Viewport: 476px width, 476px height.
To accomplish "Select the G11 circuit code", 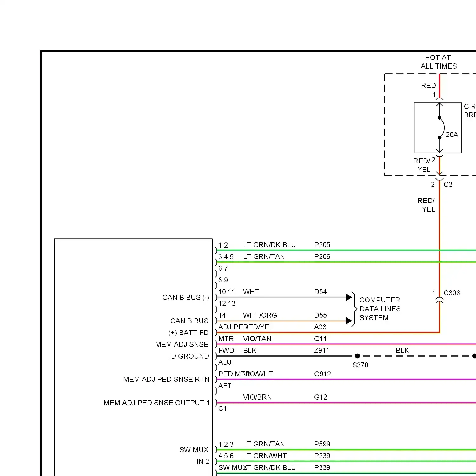I will [320, 339].
